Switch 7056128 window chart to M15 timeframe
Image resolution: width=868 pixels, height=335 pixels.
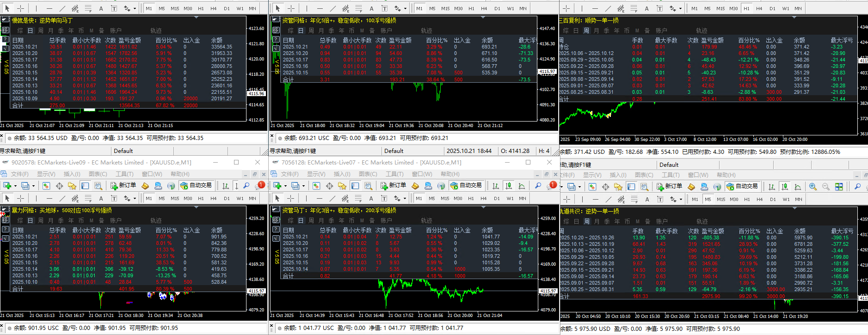(x=445, y=198)
